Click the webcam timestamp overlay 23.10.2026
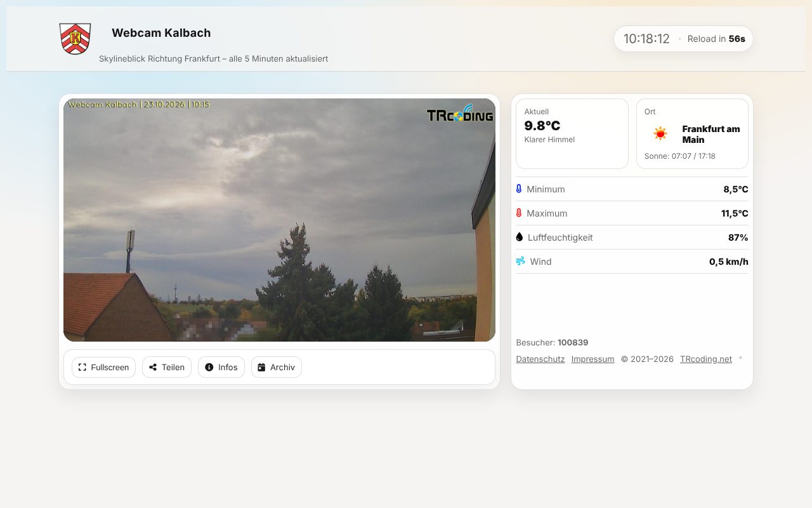Screen dimensions: 812x508 click(x=138, y=104)
